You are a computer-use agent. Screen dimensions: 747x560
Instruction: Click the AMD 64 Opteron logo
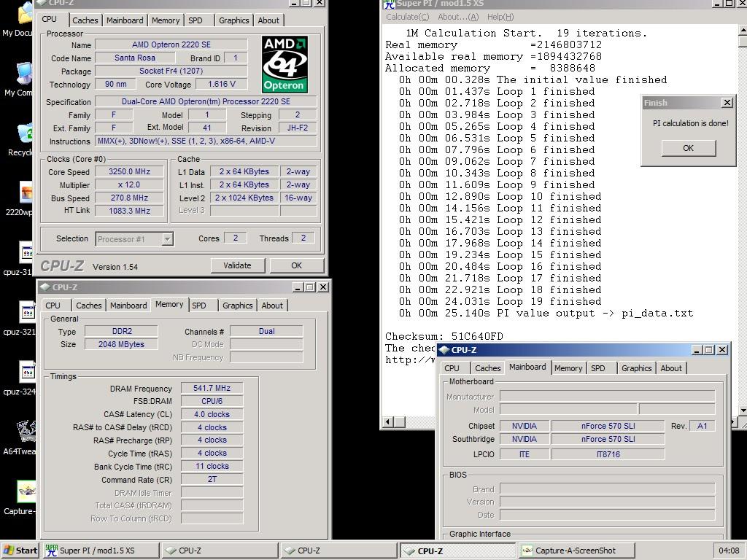285,64
